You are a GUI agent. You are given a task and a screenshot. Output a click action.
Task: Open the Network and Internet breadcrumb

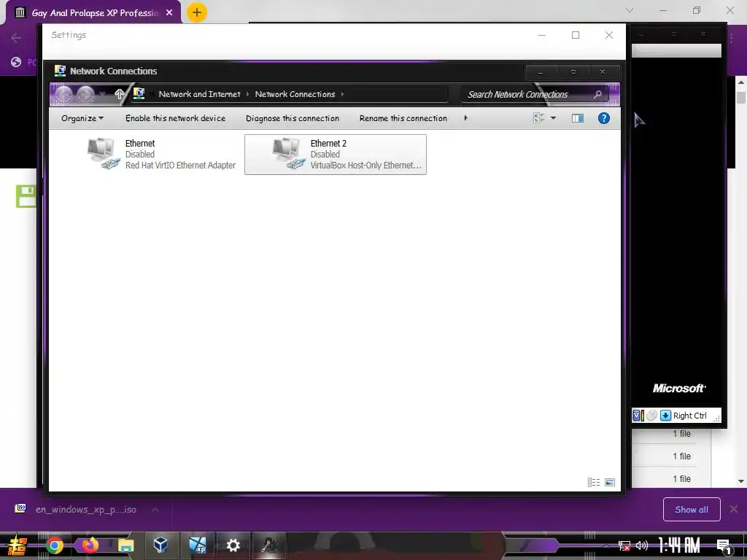click(x=199, y=94)
